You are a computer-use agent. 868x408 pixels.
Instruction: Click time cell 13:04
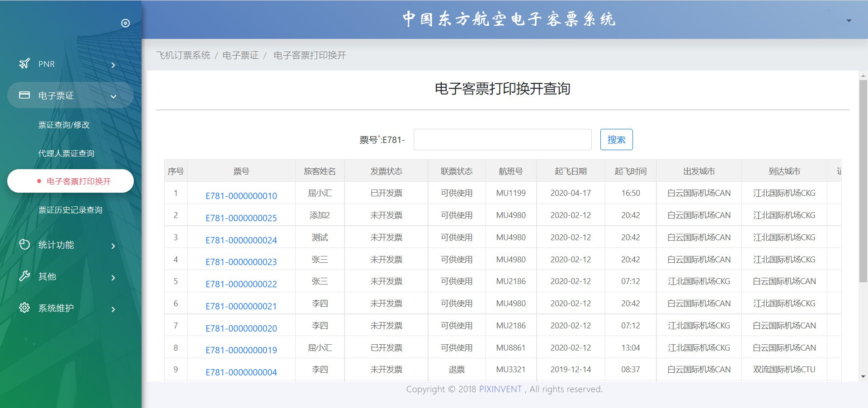coord(631,348)
